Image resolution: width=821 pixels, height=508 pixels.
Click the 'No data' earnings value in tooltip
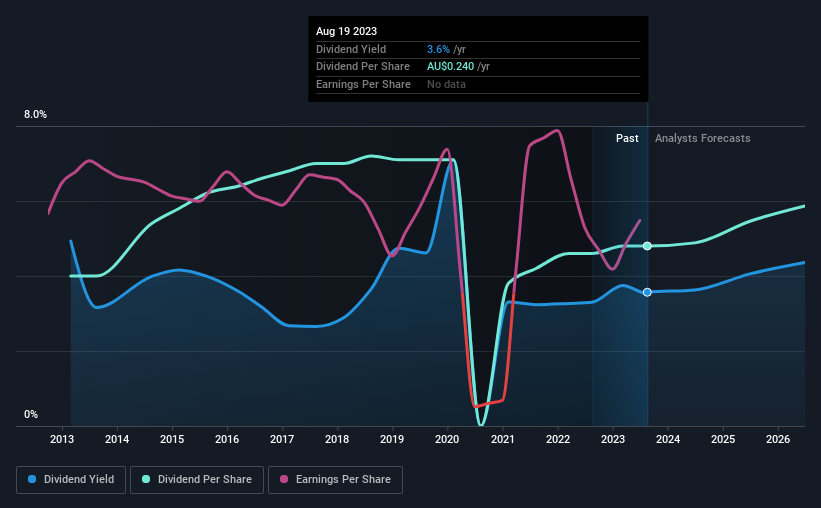tap(446, 84)
